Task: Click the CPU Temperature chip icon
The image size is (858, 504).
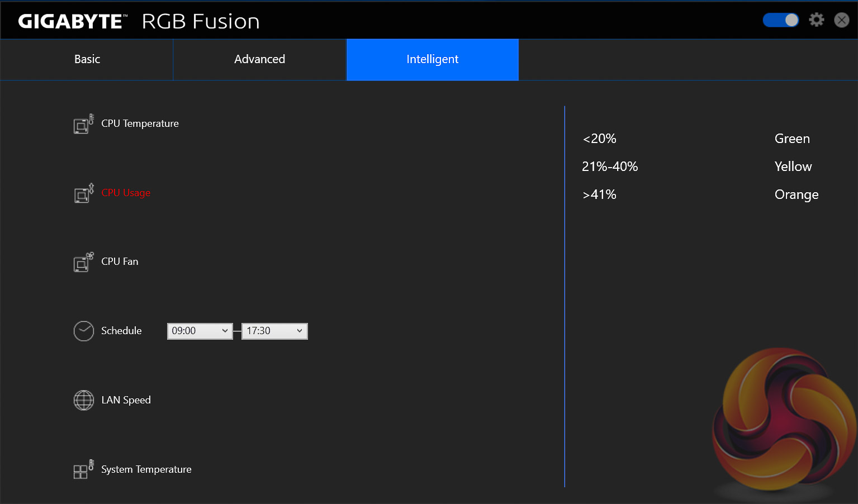Action: pos(83,124)
